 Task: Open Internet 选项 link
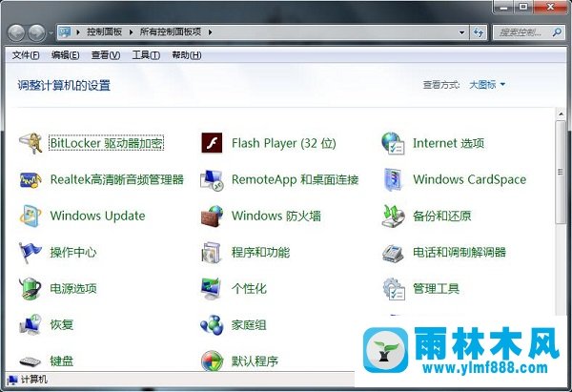448,143
